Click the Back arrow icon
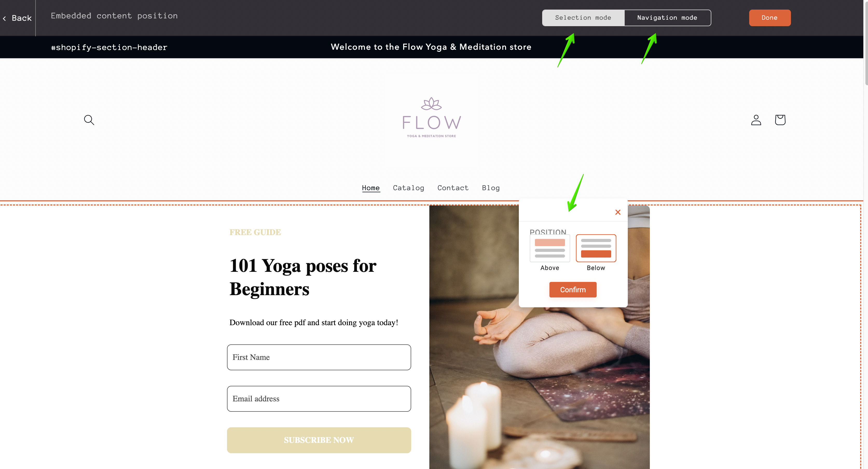868x469 pixels. coord(5,18)
